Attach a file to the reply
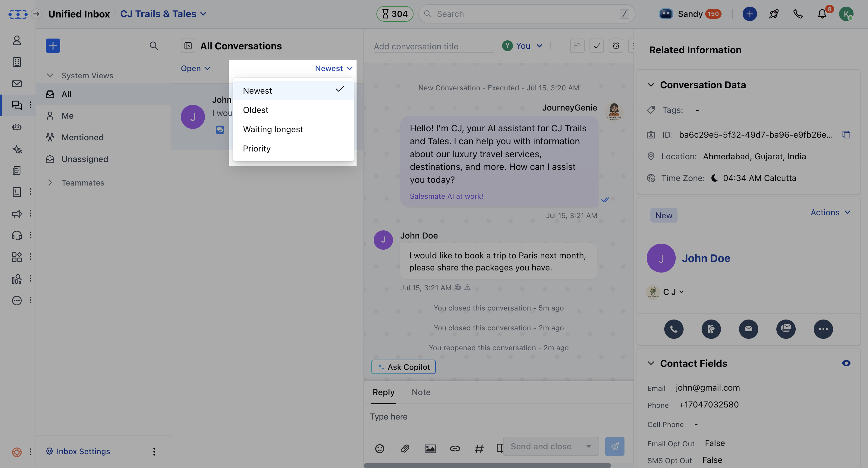Viewport: 868px width, 468px height. [x=405, y=448]
